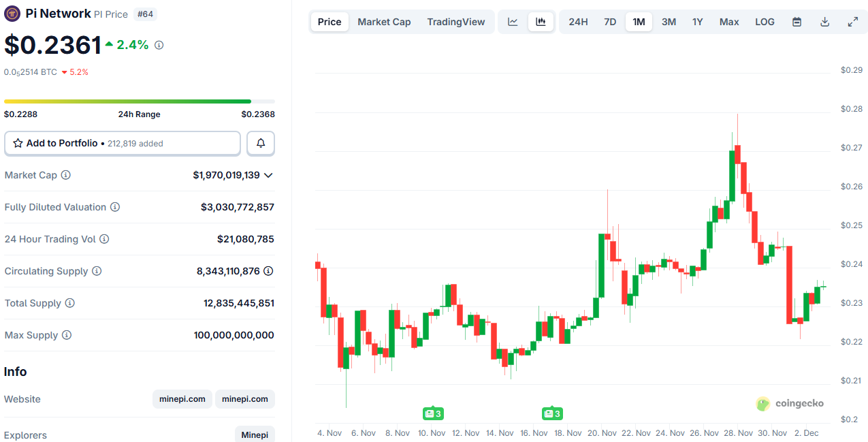Switch time range to 24H
The height and width of the screenshot is (442, 868).
pos(577,21)
